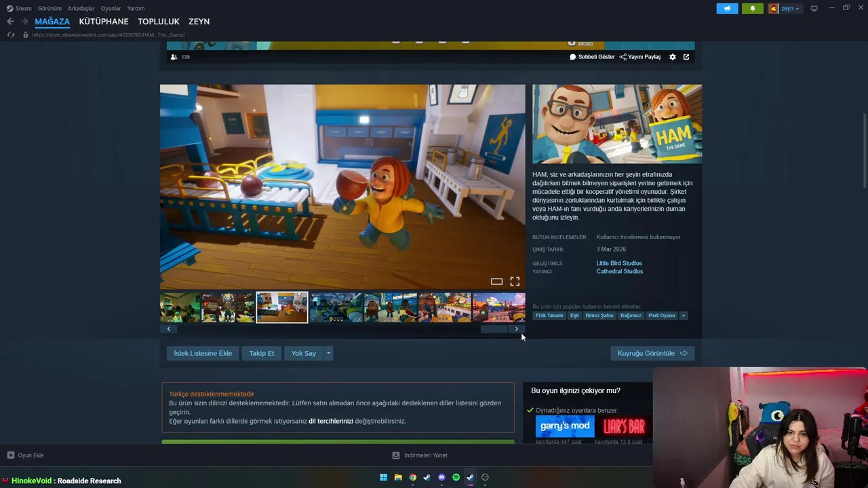The height and width of the screenshot is (488, 868).
Task: Switch to the MAĞAZA tab
Action: [52, 22]
